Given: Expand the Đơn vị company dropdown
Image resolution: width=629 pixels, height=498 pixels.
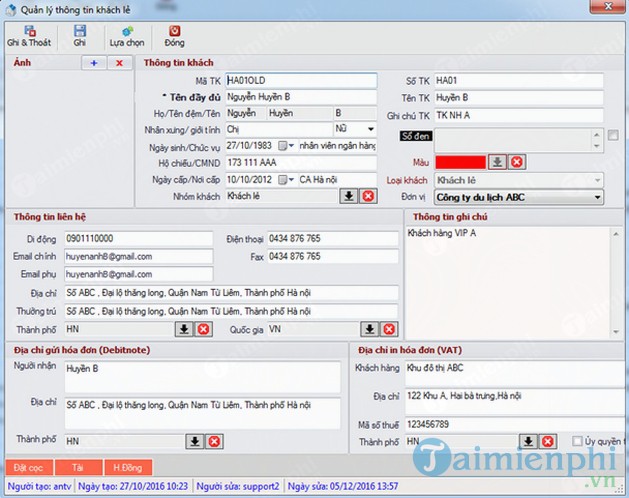Looking at the screenshot, I should pyautogui.click(x=598, y=197).
